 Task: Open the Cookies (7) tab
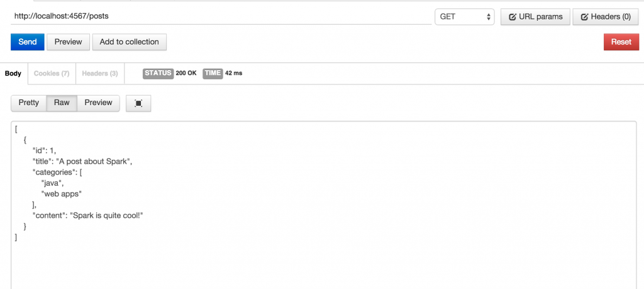coord(52,74)
